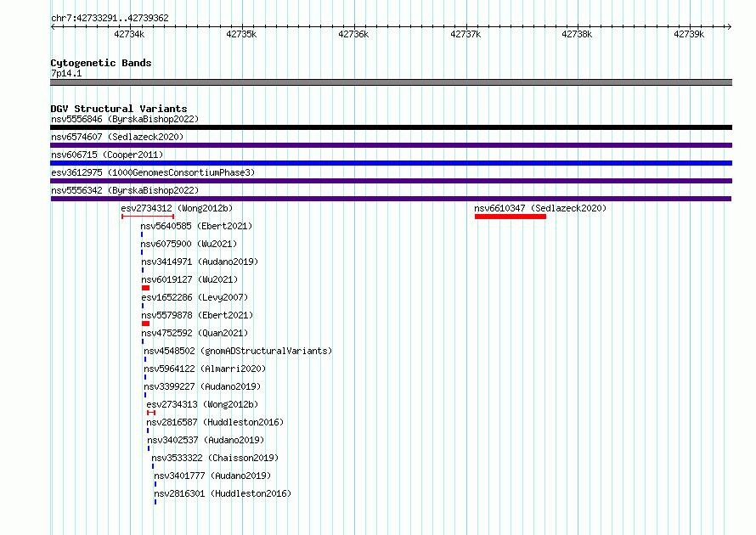Click the nsv6075900 (Wu2021) label

click(189, 244)
